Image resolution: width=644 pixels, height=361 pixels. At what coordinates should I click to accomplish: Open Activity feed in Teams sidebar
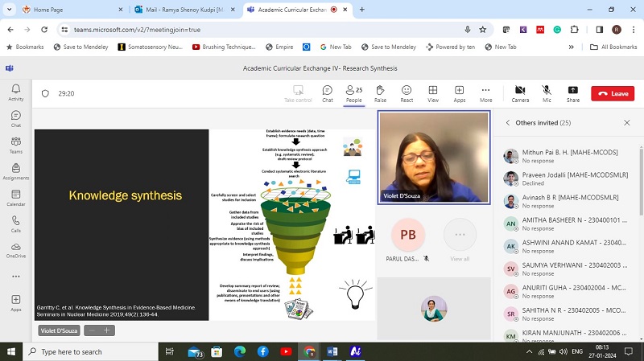point(15,92)
